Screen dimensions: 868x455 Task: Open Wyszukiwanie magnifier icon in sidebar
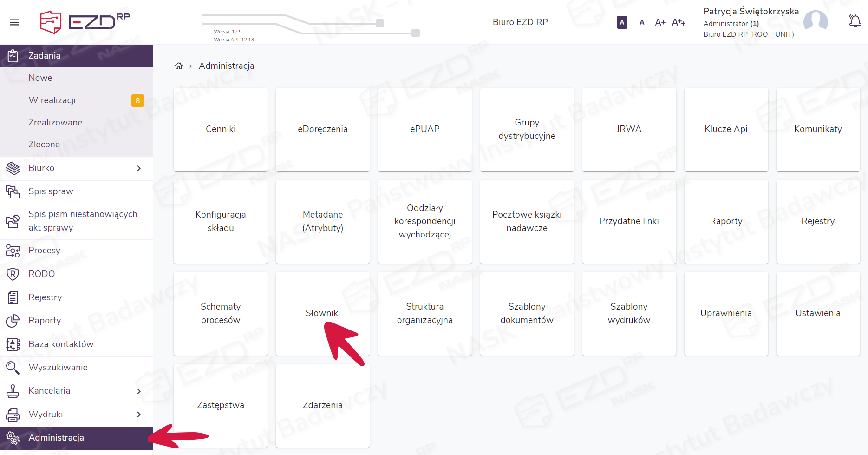(13, 368)
